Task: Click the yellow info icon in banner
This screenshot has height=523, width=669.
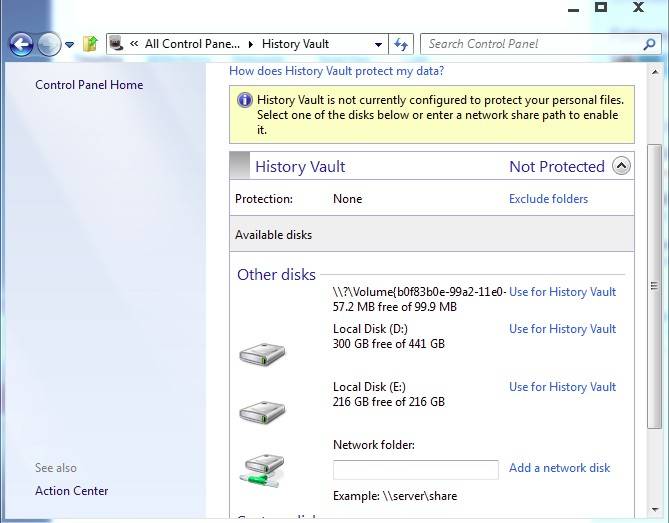Action: click(244, 100)
